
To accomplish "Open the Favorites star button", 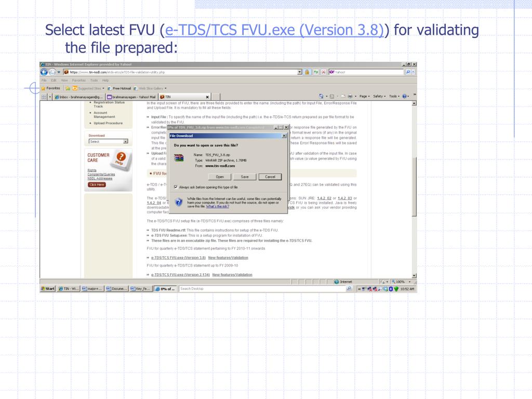I will click(50, 88).
